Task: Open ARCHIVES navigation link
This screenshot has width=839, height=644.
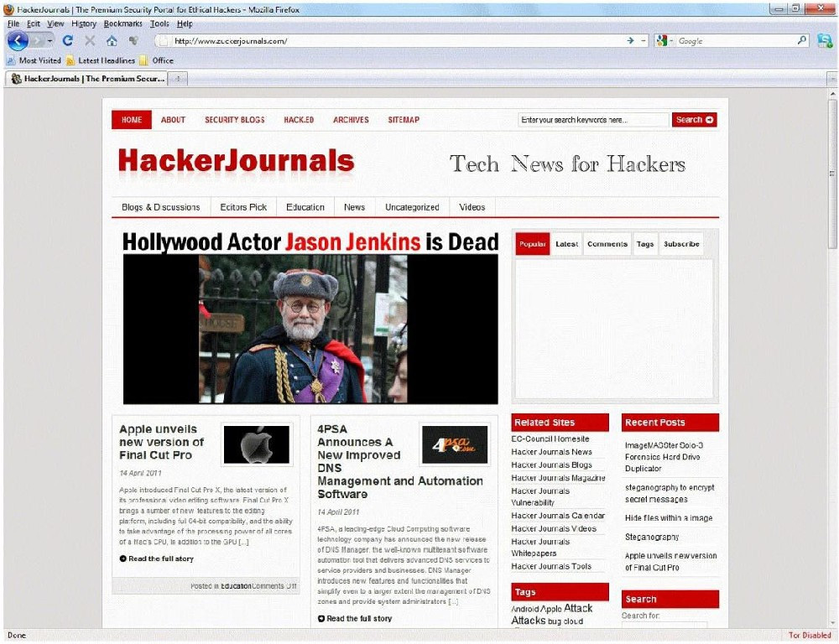Action: [351, 120]
